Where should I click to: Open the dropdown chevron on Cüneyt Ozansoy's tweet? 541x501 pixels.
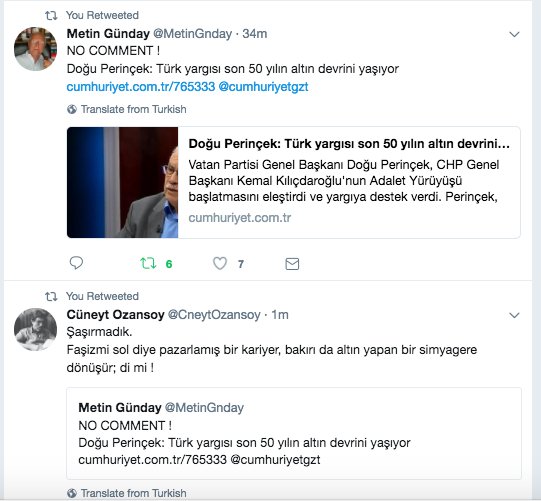(x=514, y=315)
